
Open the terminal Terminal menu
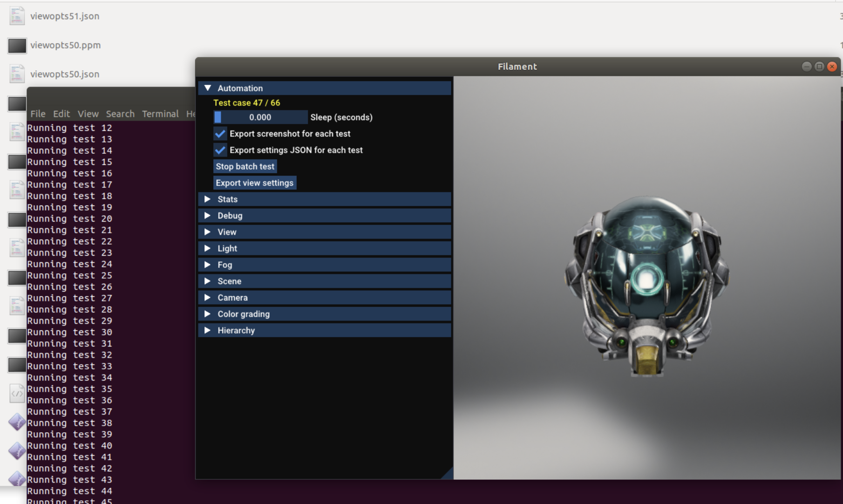pos(160,114)
